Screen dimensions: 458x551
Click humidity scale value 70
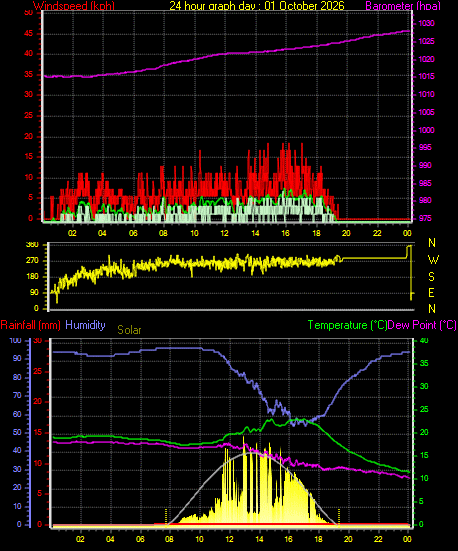pos(17,395)
